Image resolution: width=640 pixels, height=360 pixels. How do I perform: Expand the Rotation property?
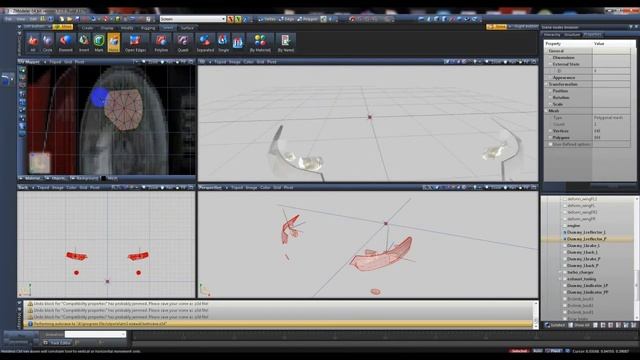tap(550, 98)
